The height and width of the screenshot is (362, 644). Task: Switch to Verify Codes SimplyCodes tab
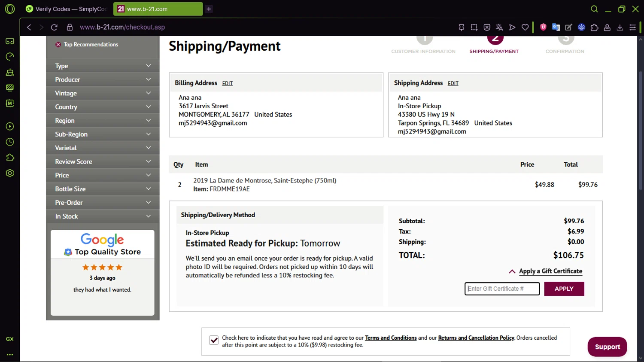[67, 9]
